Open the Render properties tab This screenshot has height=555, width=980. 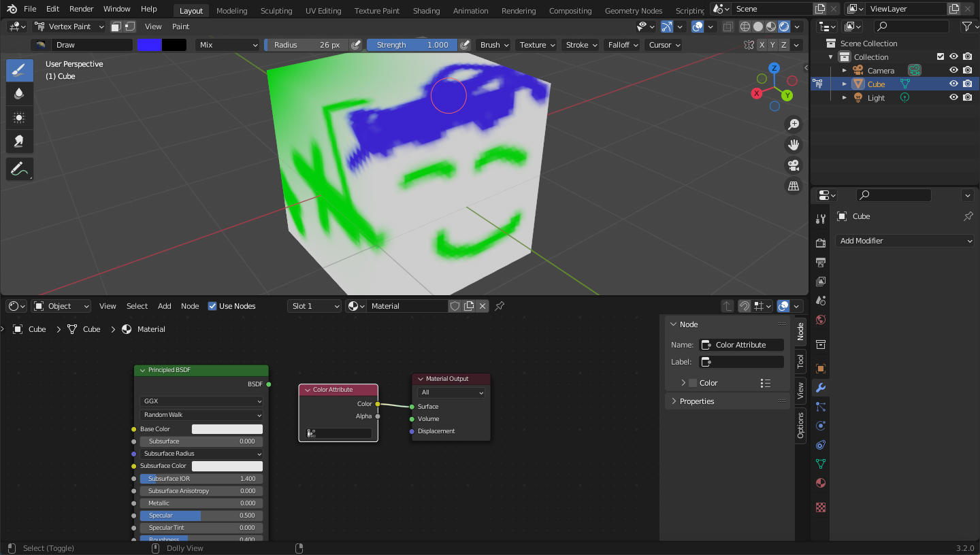pyautogui.click(x=821, y=243)
